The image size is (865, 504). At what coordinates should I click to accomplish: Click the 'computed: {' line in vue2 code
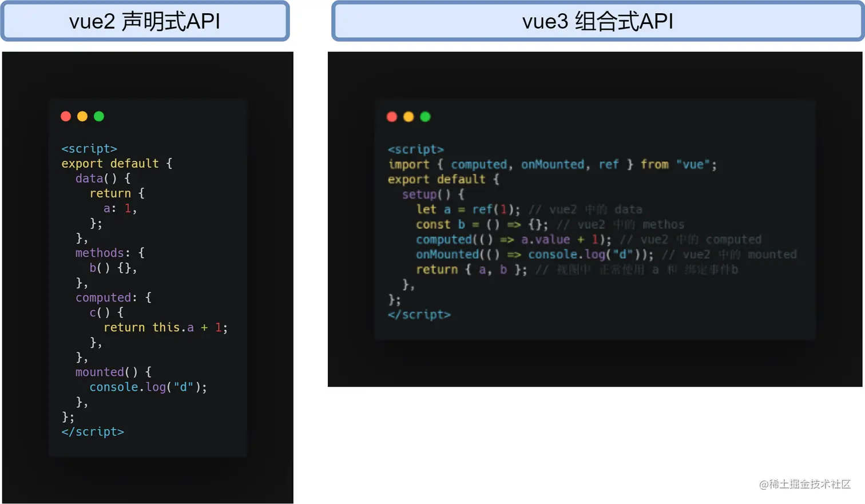113,297
